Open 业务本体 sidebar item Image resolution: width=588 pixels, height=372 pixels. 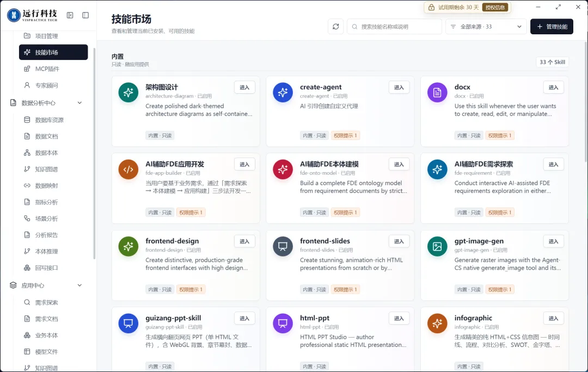(x=53, y=336)
